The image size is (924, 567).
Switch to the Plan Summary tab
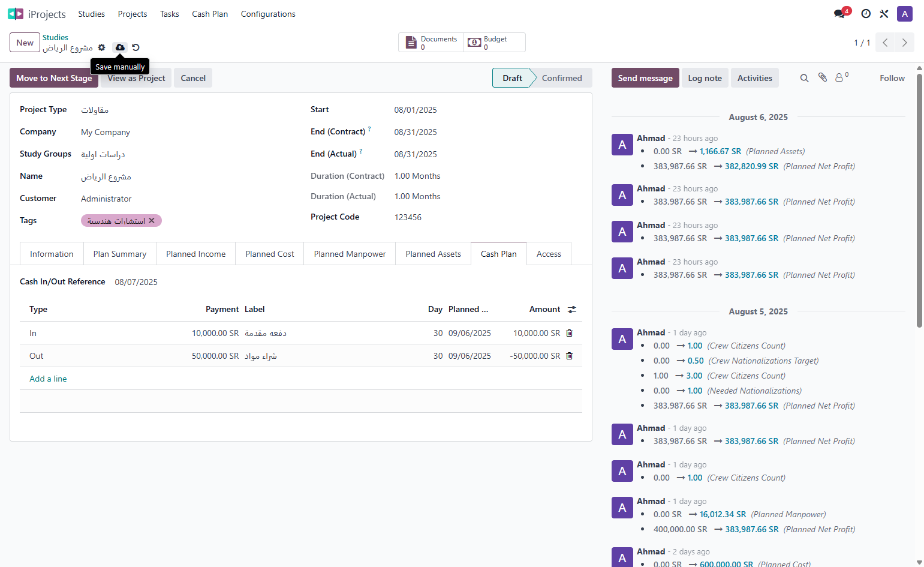120,254
